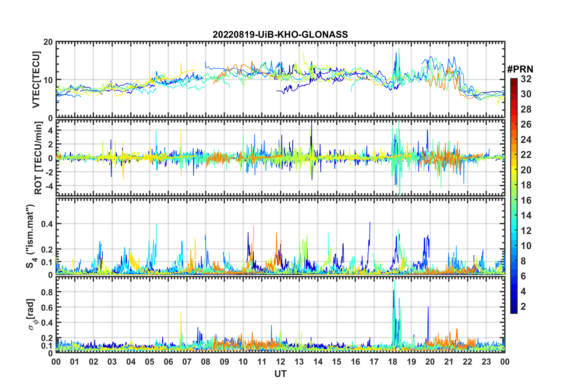Select the 16 tick on the PRN colorbar
The height and width of the screenshot is (392, 561).
point(526,200)
